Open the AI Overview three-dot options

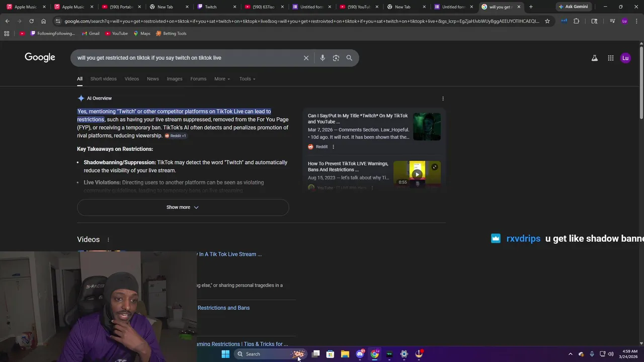443,99
